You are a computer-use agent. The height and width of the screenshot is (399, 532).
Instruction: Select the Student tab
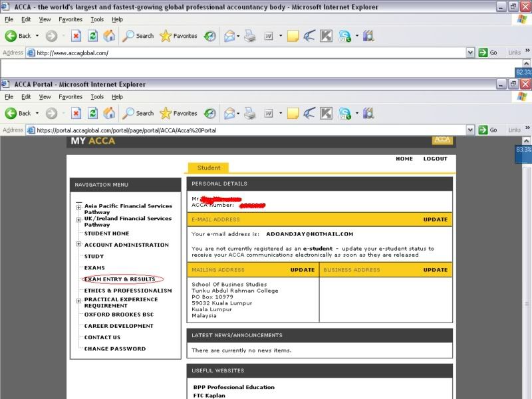point(209,168)
